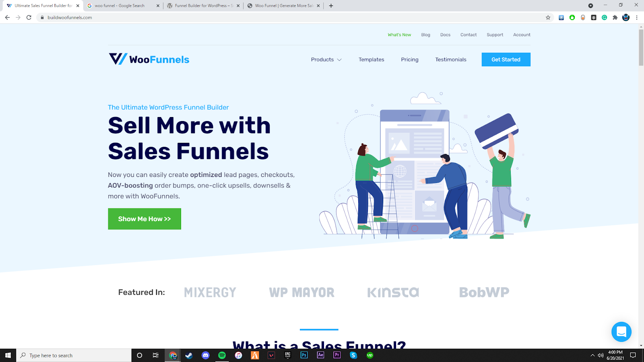Image resolution: width=644 pixels, height=362 pixels.
Task: Open the chat widget bubble
Action: click(x=621, y=332)
